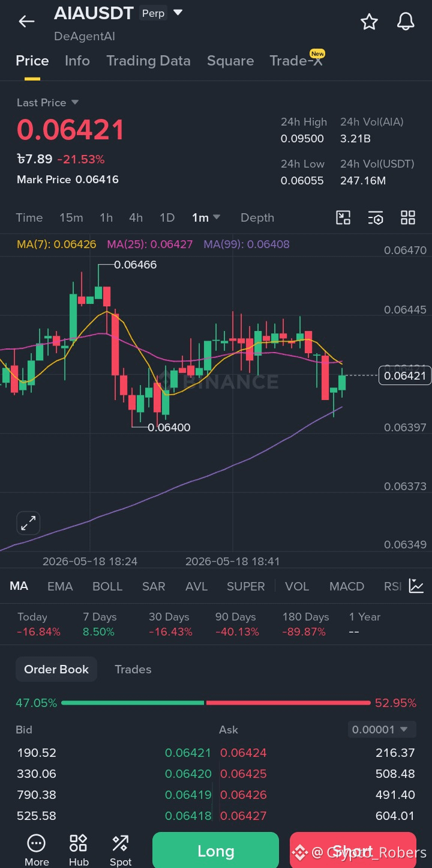The height and width of the screenshot is (868, 432).
Task: Open the Spot trading icon
Action: tap(121, 850)
